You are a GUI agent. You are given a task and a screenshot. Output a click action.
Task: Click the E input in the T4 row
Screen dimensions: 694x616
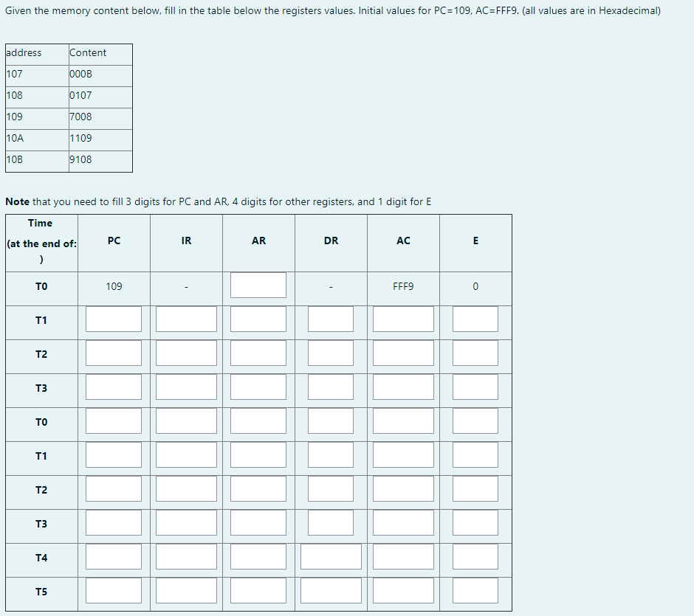[475, 556]
